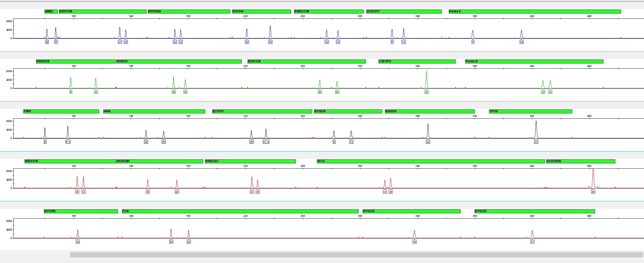Click the horizontal scrollbar thumb at bottom
644x263 pixels.
[x=356, y=255]
